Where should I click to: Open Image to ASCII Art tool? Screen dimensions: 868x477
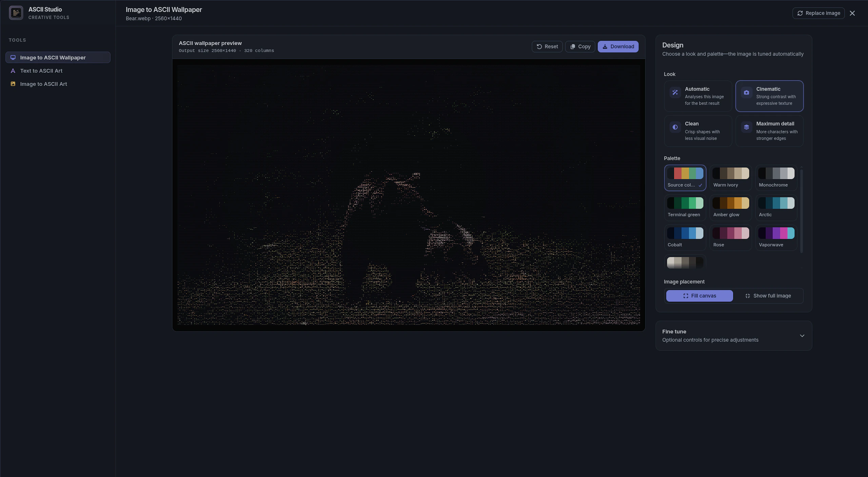58,84
